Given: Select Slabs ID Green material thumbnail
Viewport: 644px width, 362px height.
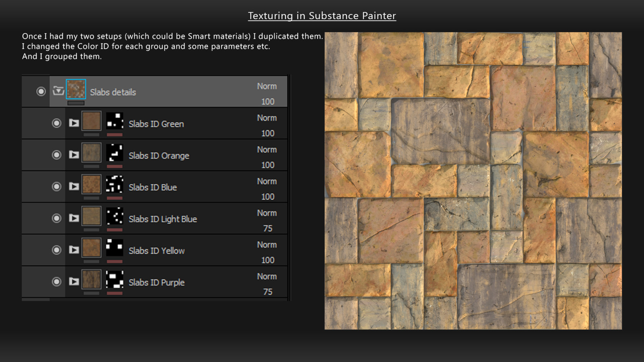Looking at the screenshot, I should pyautogui.click(x=91, y=121).
